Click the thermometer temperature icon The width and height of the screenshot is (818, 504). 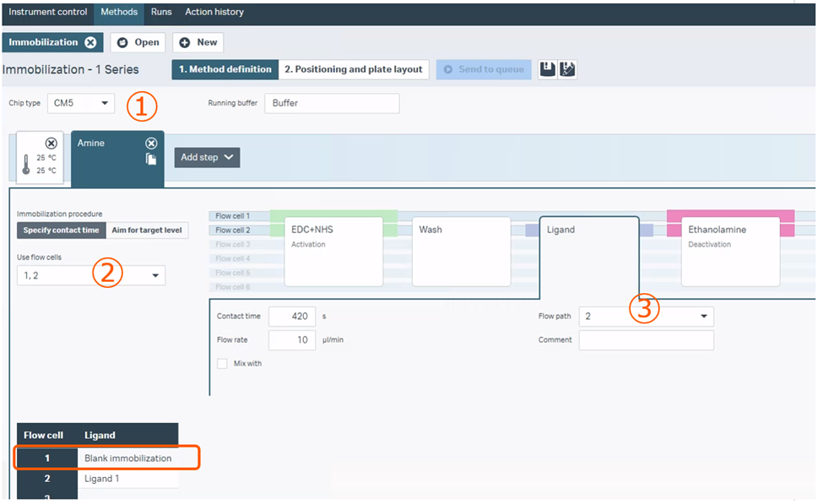(27, 164)
